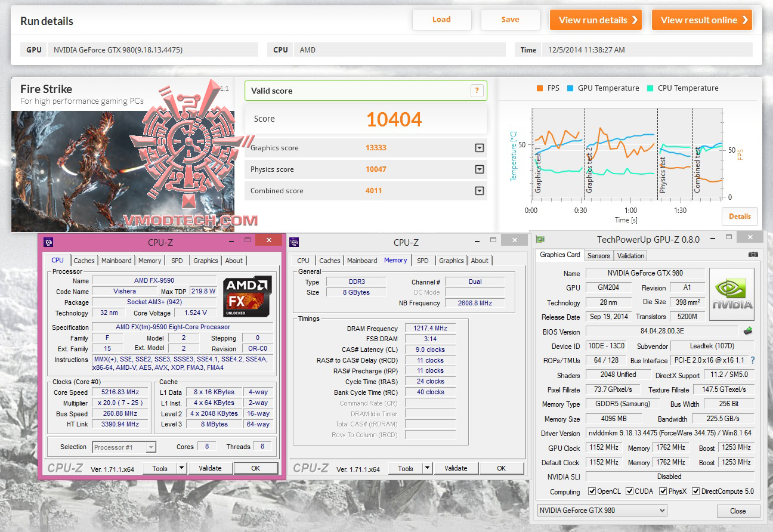Click the overall score 10404
773x532 pixels.
point(394,119)
